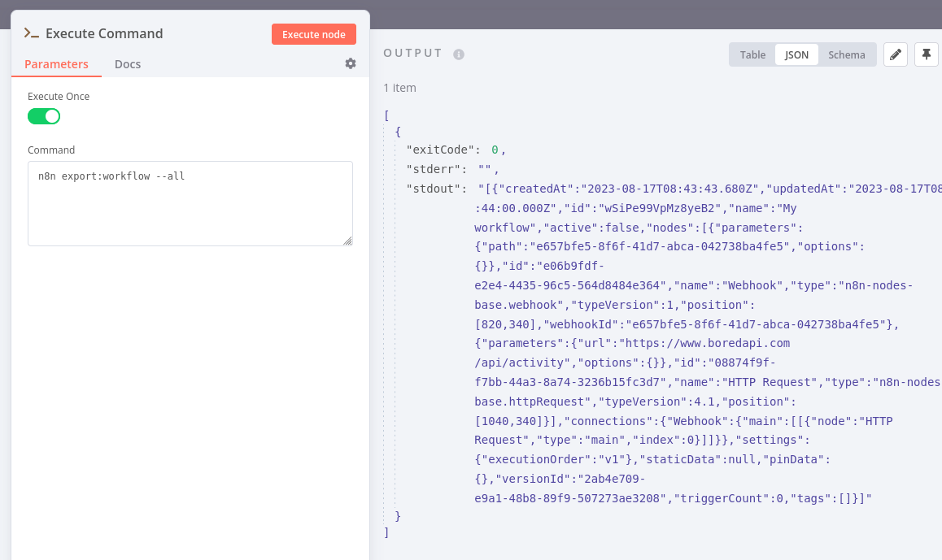Click the terminal icon beside Execute Command title

[x=31, y=33]
